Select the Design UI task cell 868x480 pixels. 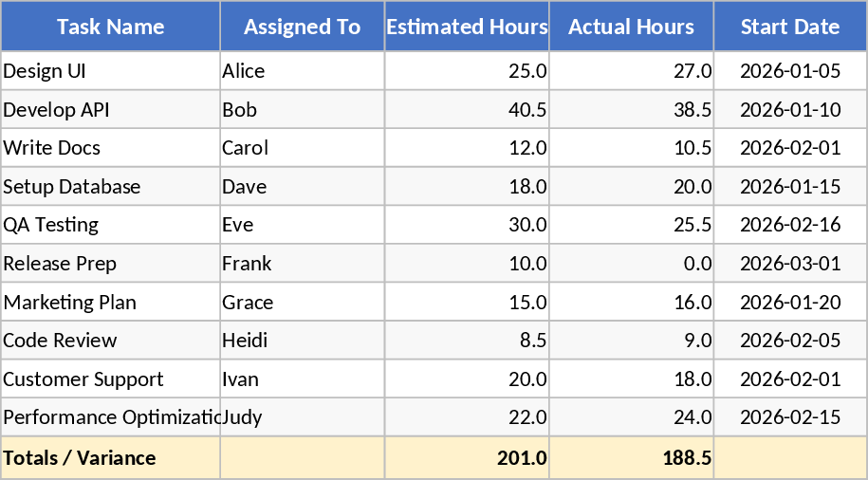coord(110,71)
